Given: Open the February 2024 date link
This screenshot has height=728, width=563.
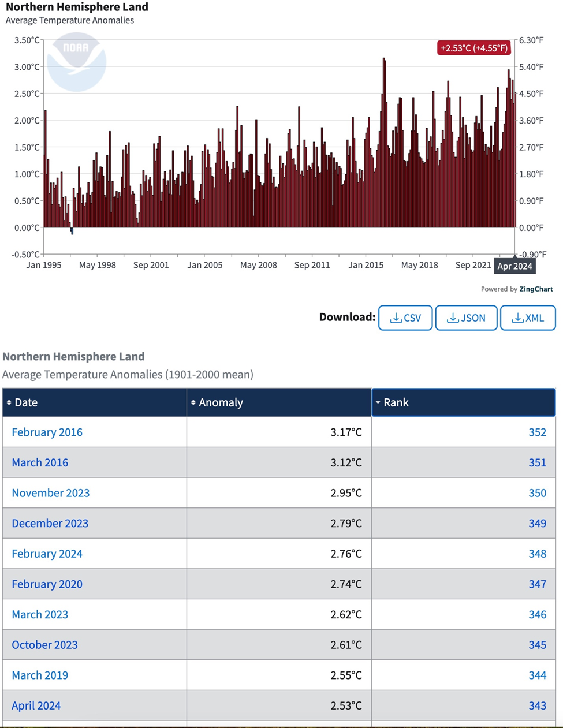Looking at the screenshot, I should [47, 554].
